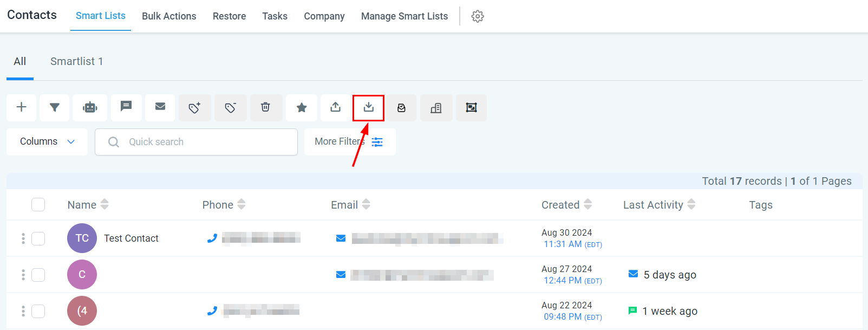Open Manage Smart Lists tab
The width and height of the screenshot is (868, 330).
(x=404, y=16)
